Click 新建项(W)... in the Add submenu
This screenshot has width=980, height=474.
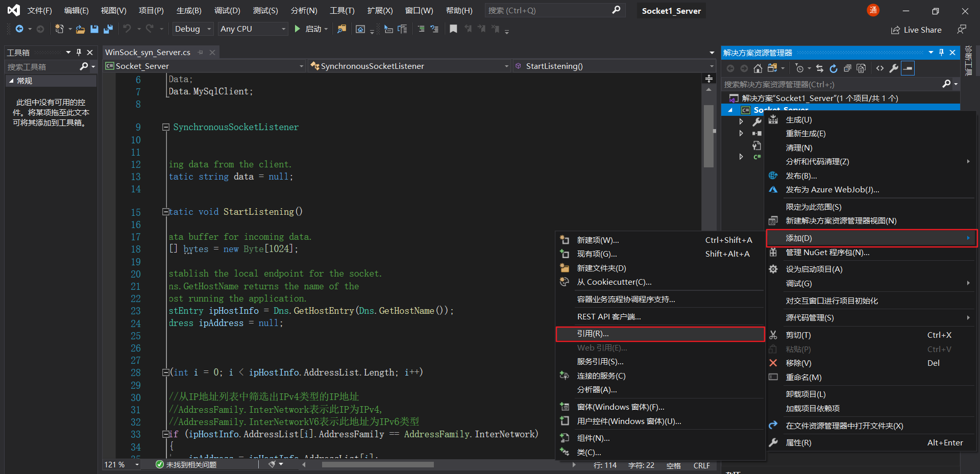(x=598, y=240)
